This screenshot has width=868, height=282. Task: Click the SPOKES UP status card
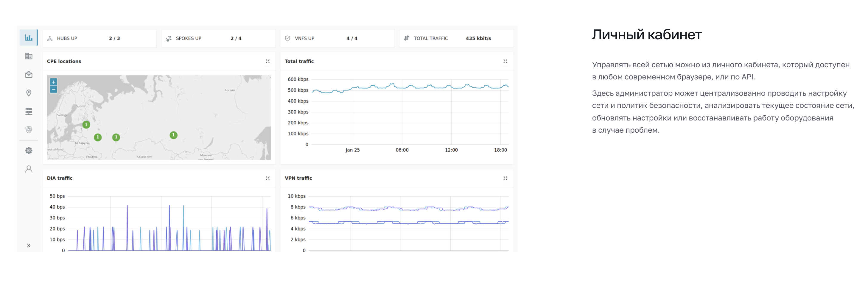click(218, 38)
